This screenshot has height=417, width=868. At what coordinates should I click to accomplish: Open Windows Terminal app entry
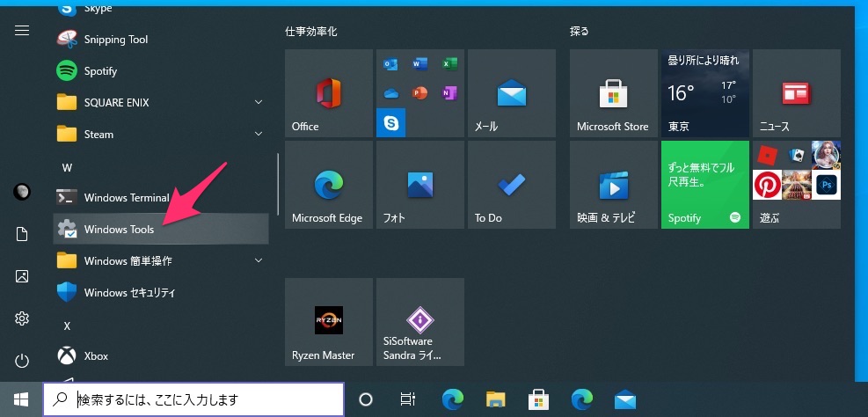point(161,197)
